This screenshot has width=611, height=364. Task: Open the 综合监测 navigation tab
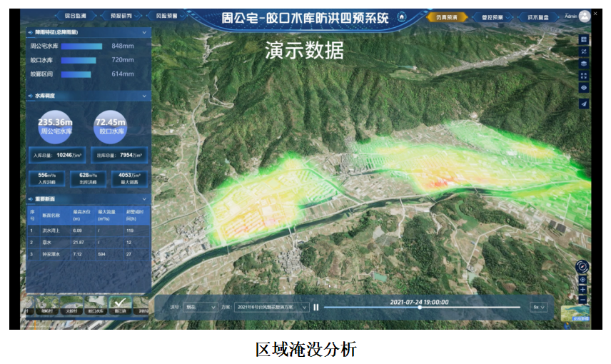tap(75, 16)
